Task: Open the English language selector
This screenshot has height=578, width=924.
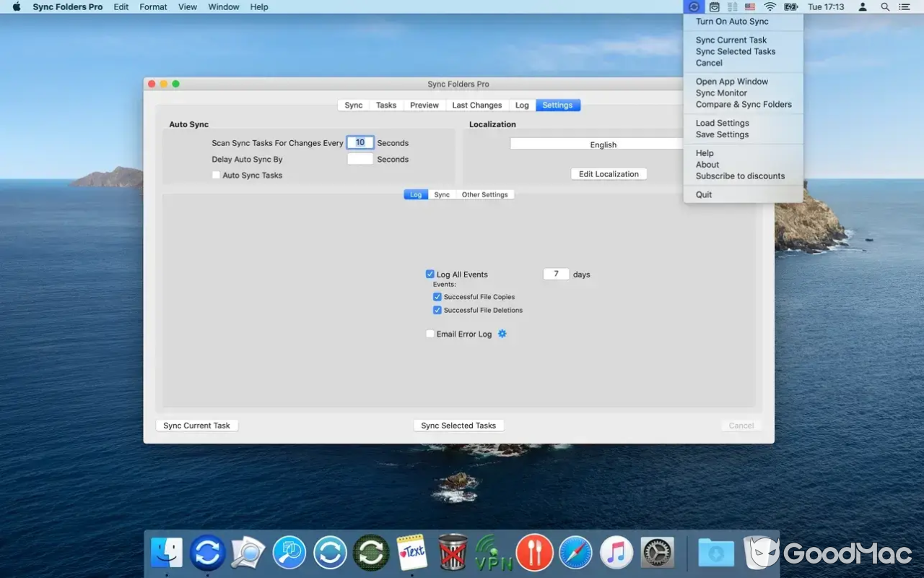Action: pyautogui.click(x=605, y=144)
